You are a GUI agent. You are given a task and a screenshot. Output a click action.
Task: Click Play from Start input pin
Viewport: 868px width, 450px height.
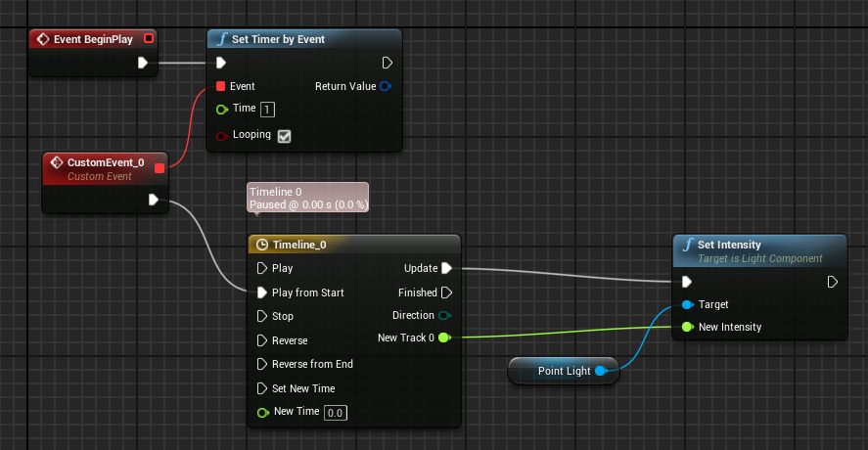coord(262,292)
